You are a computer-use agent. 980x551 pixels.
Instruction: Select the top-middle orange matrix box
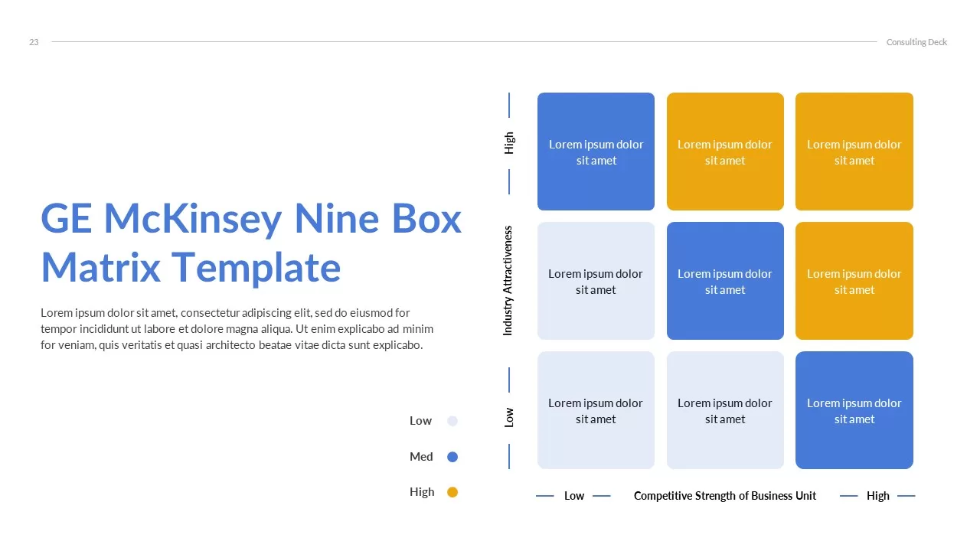(725, 152)
